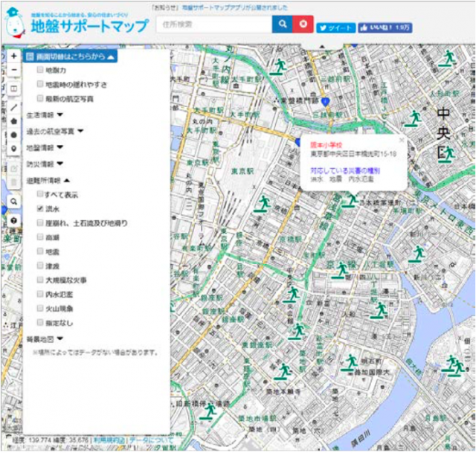The image size is (476, 453).
Task: Select the place marker pin tool
Action: click(13, 149)
